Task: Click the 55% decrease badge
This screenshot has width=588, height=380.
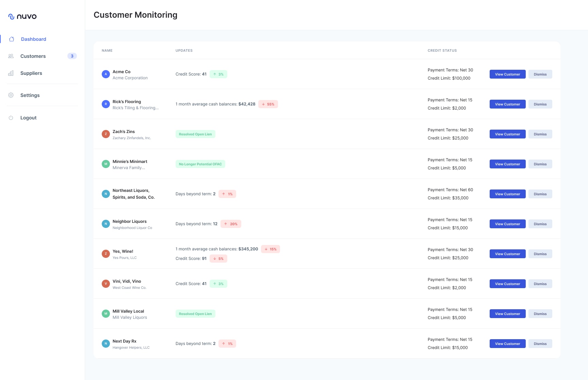Action: 268,104
